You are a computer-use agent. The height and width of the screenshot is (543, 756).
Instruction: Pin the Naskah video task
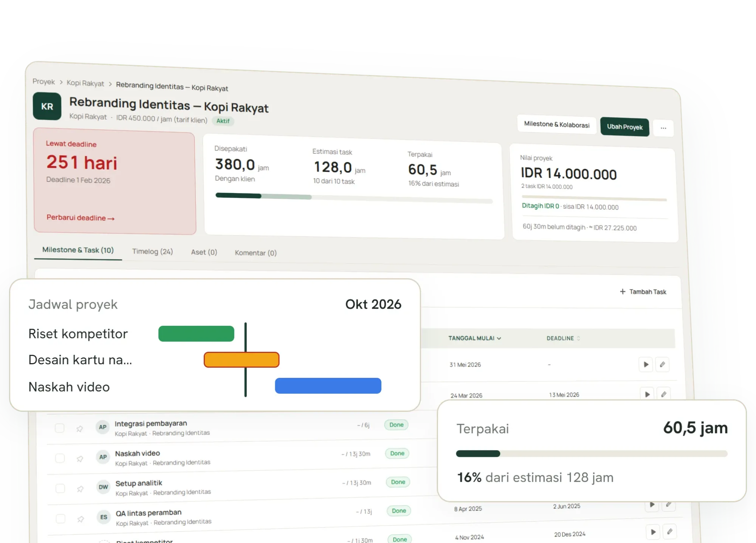click(x=80, y=459)
